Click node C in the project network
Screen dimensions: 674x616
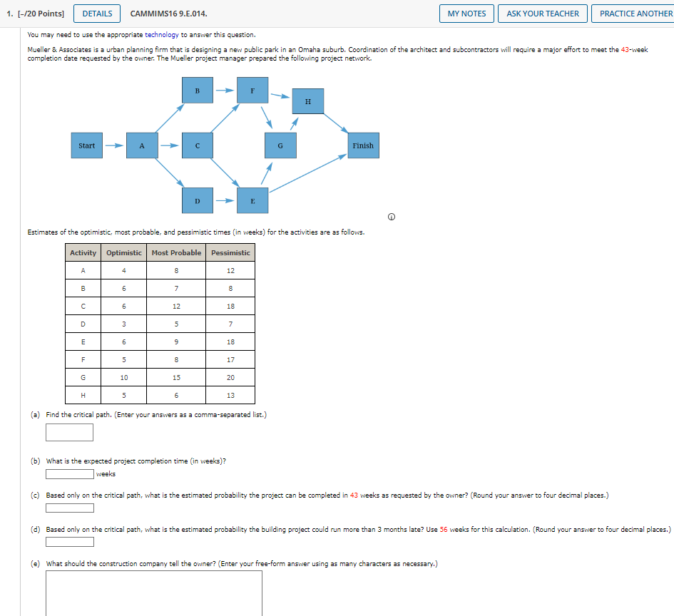tap(198, 145)
